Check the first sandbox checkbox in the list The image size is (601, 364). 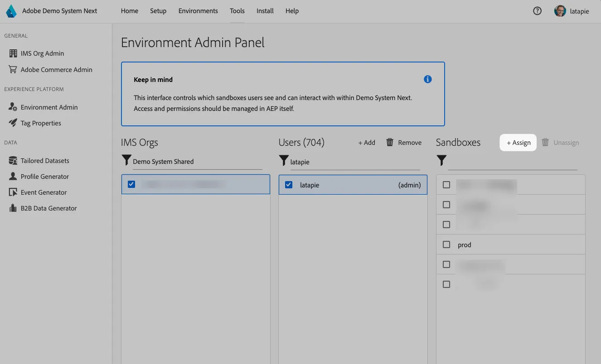click(446, 185)
